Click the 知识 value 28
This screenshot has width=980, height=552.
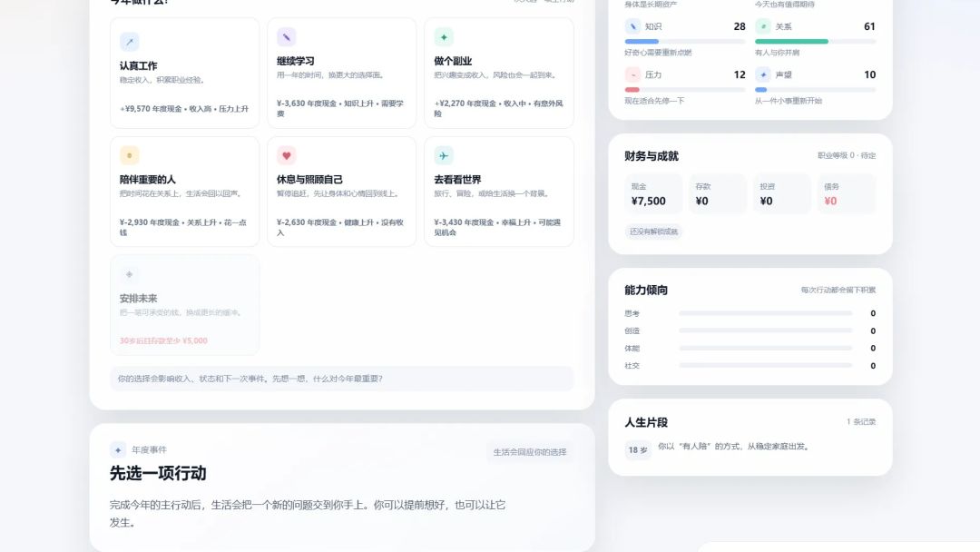(740, 26)
